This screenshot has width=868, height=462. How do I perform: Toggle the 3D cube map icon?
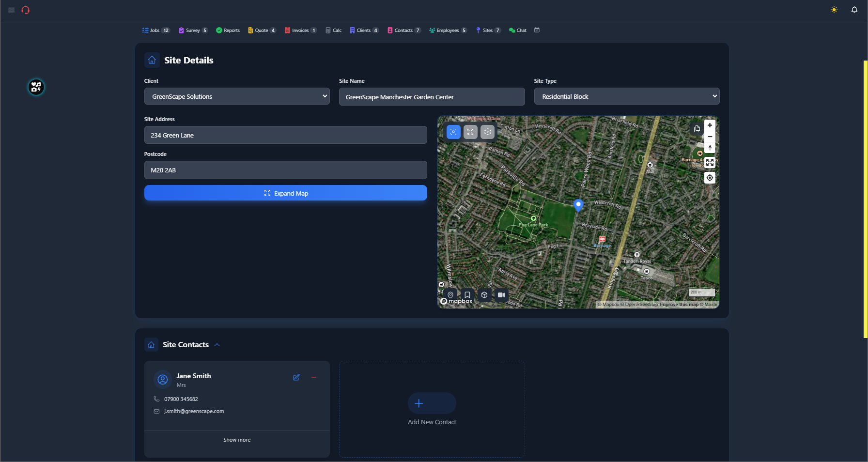tap(484, 295)
